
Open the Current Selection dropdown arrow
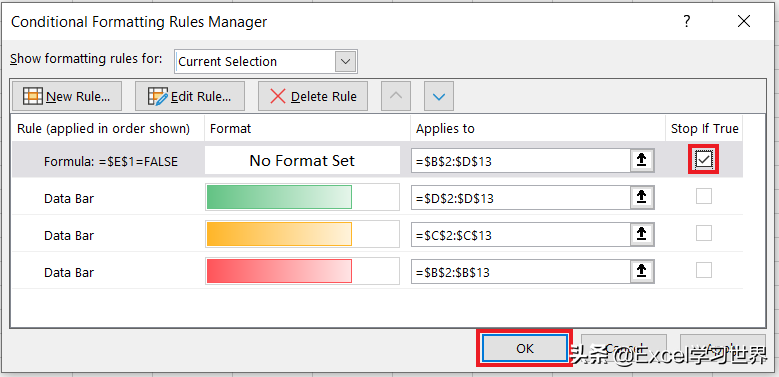click(x=346, y=62)
